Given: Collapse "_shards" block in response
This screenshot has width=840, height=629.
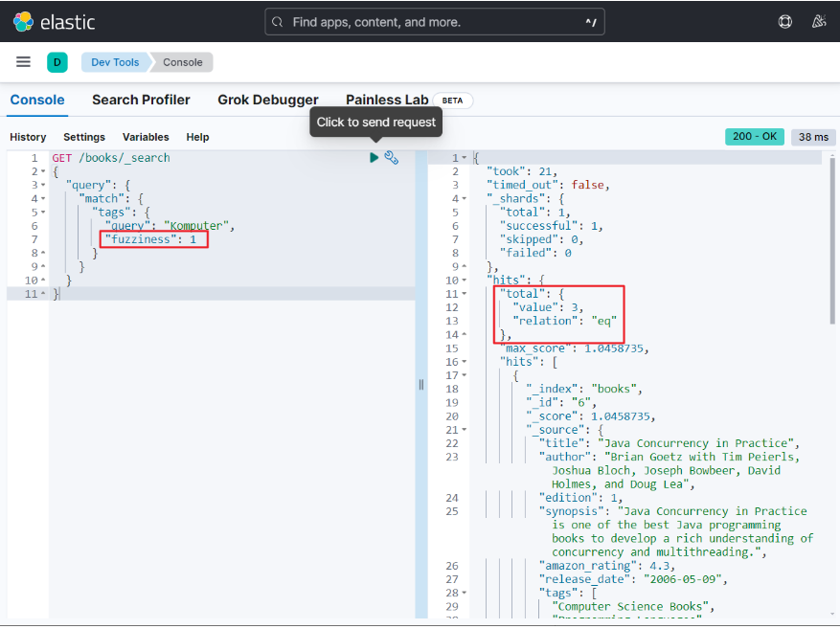Looking at the screenshot, I should (x=465, y=199).
